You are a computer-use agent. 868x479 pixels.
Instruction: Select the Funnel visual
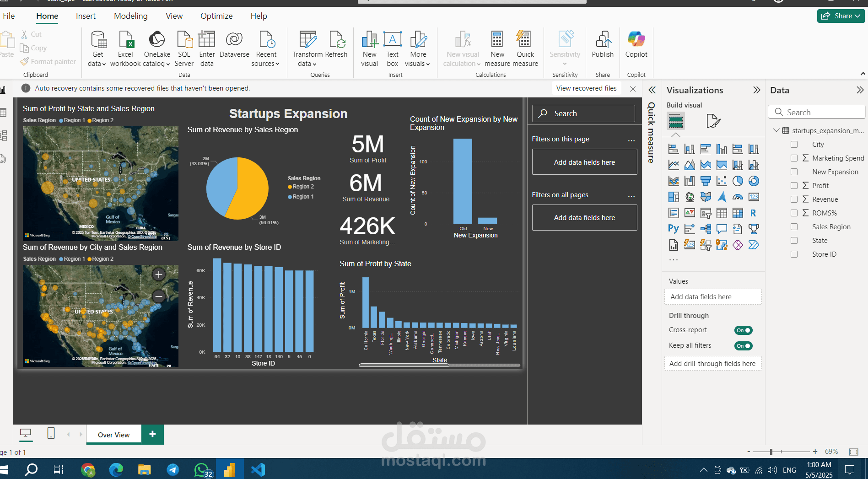coord(706,181)
